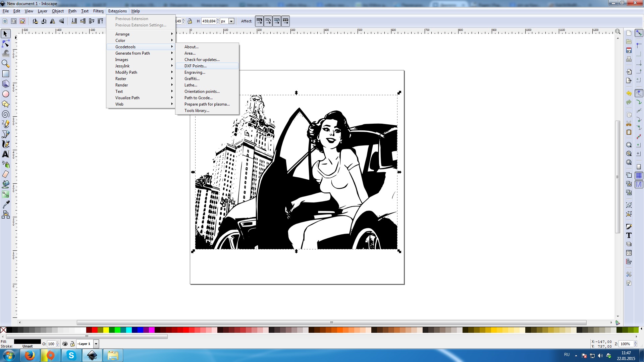Select the Dropper color picker tool
The width and height of the screenshot is (644, 362).
tap(6, 204)
